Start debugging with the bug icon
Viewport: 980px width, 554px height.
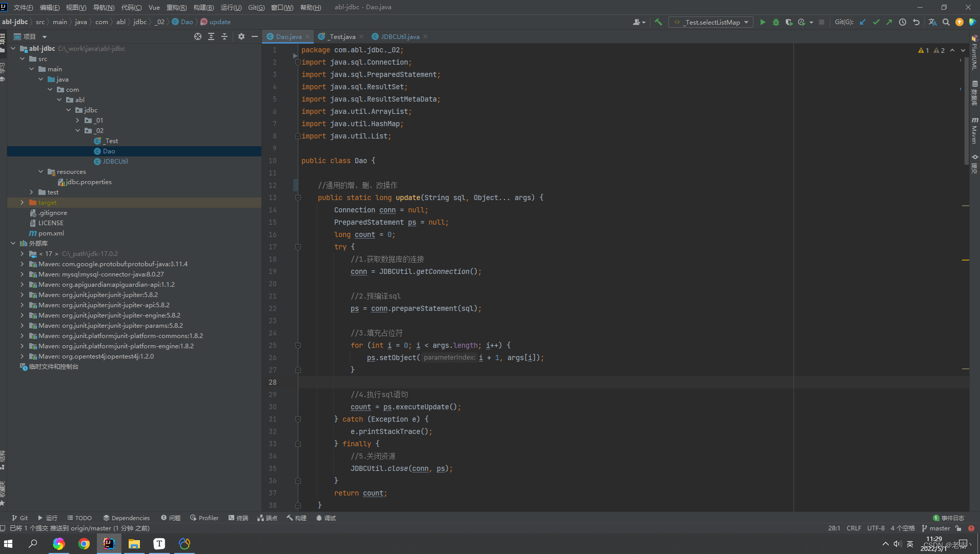775,22
